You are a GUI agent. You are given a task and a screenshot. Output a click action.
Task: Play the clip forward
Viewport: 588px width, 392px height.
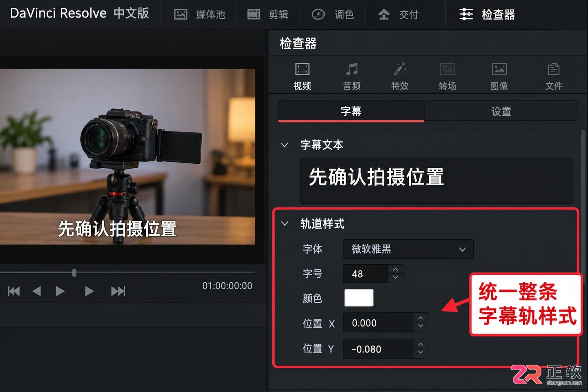coord(60,291)
